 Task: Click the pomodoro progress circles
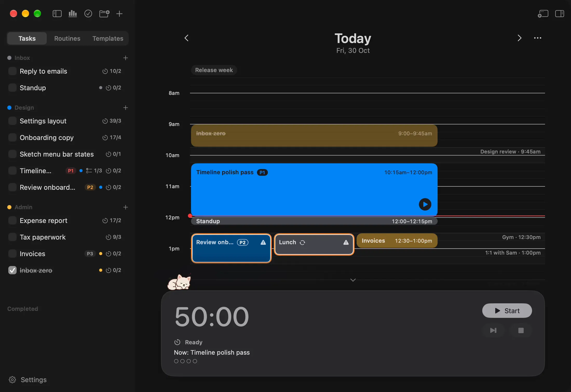pyautogui.click(x=186, y=361)
